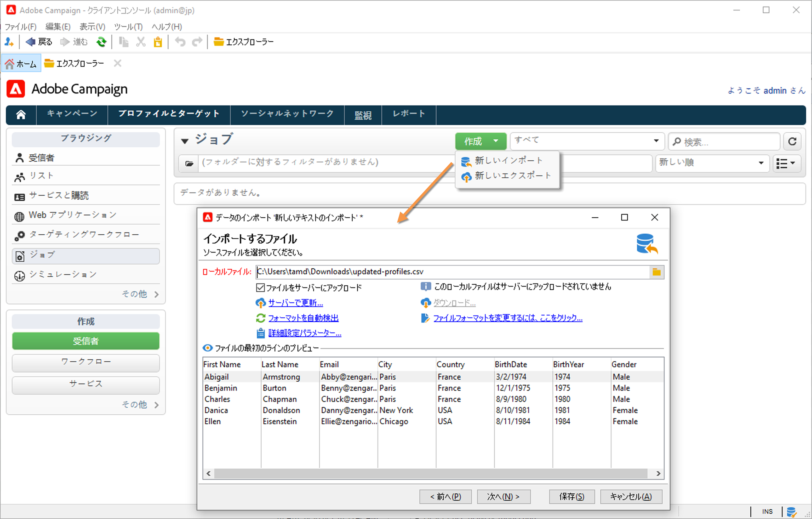This screenshot has height=519, width=812.
Task: Click the paste clipboard toolbar icon
Action: click(x=158, y=42)
